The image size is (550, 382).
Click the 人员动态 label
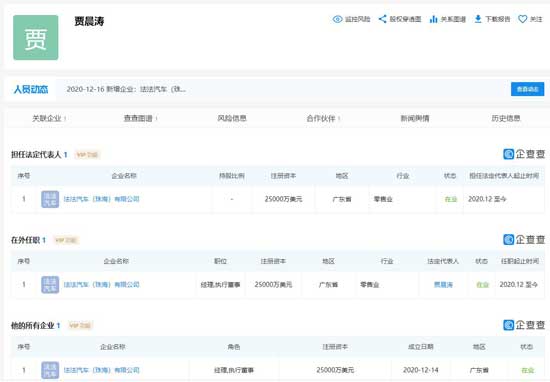pos(31,89)
